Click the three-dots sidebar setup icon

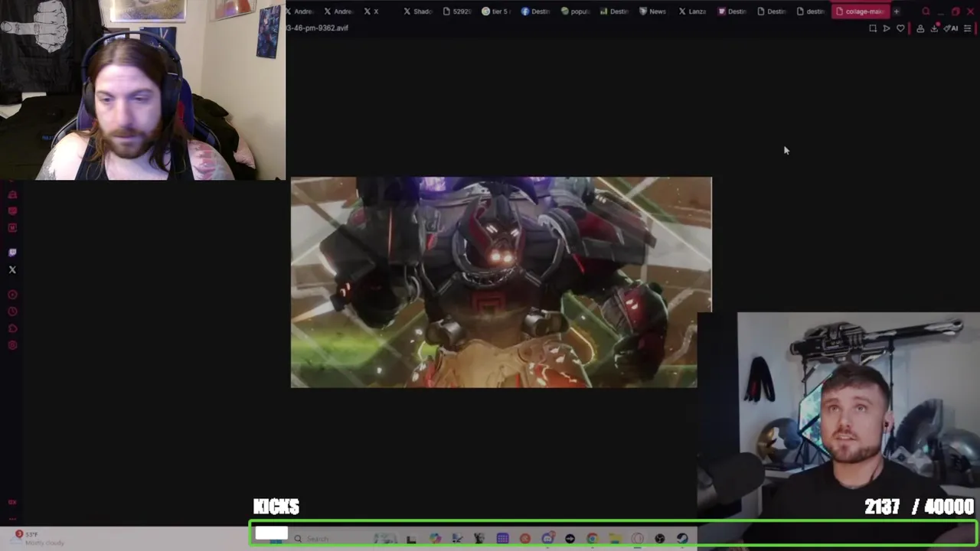tap(12, 519)
